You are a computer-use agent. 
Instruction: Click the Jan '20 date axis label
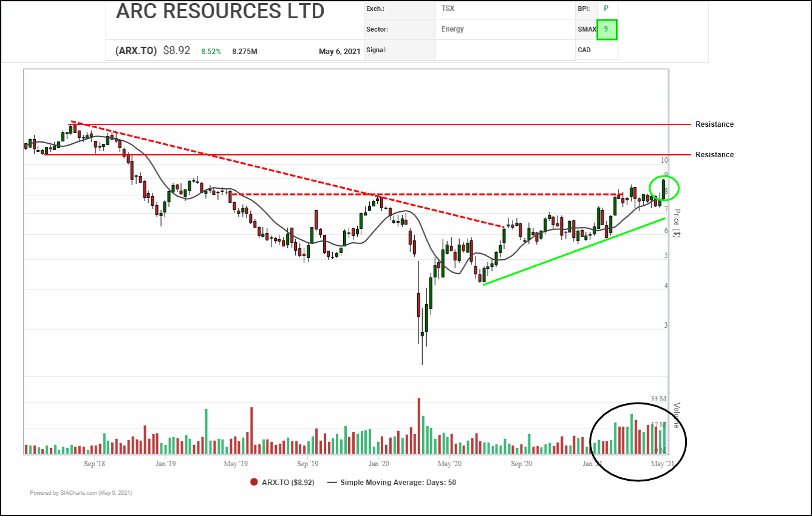[379, 464]
